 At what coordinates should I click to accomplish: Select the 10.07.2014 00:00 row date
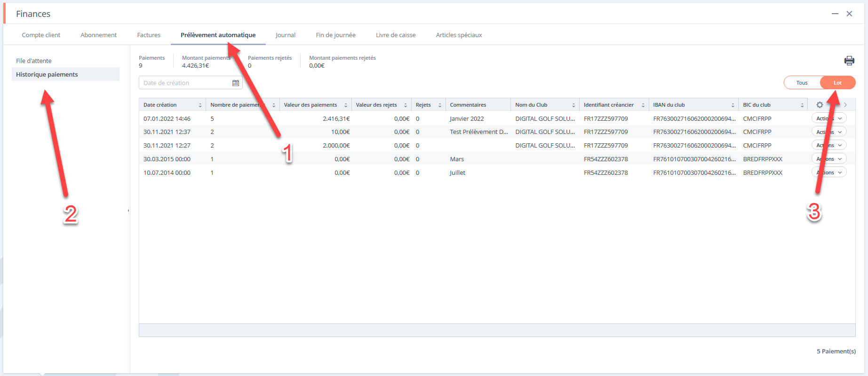pyautogui.click(x=167, y=172)
